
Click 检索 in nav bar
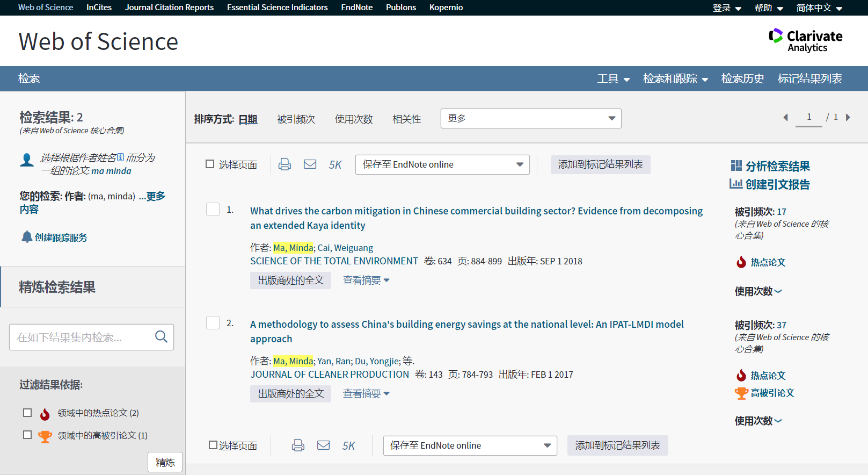(x=29, y=78)
